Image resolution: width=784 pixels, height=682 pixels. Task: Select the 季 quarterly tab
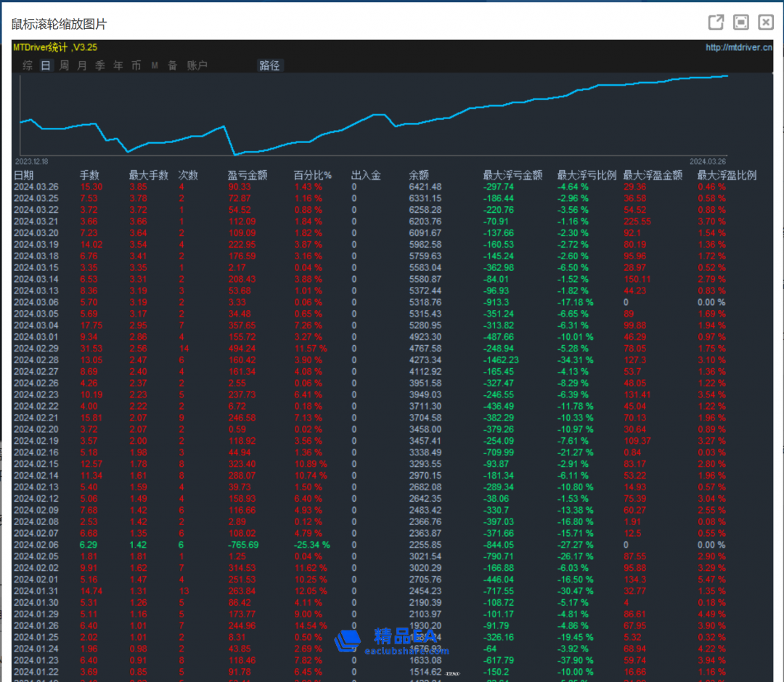click(x=100, y=65)
